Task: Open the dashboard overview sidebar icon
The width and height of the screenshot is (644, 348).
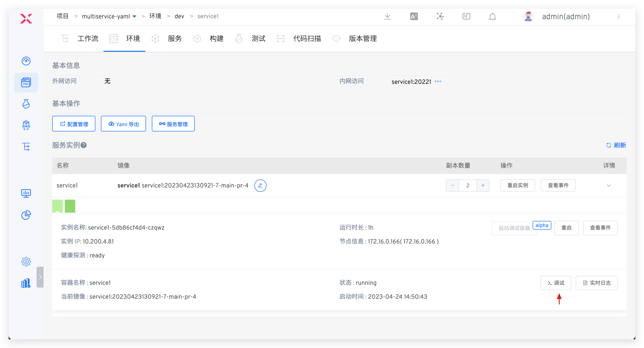Action: 26,61
